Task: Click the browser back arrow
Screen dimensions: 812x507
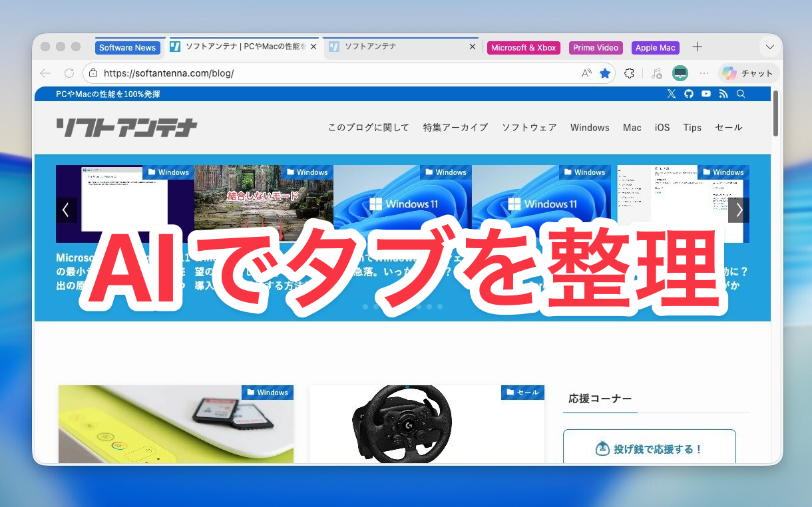Action: point(45,73)
